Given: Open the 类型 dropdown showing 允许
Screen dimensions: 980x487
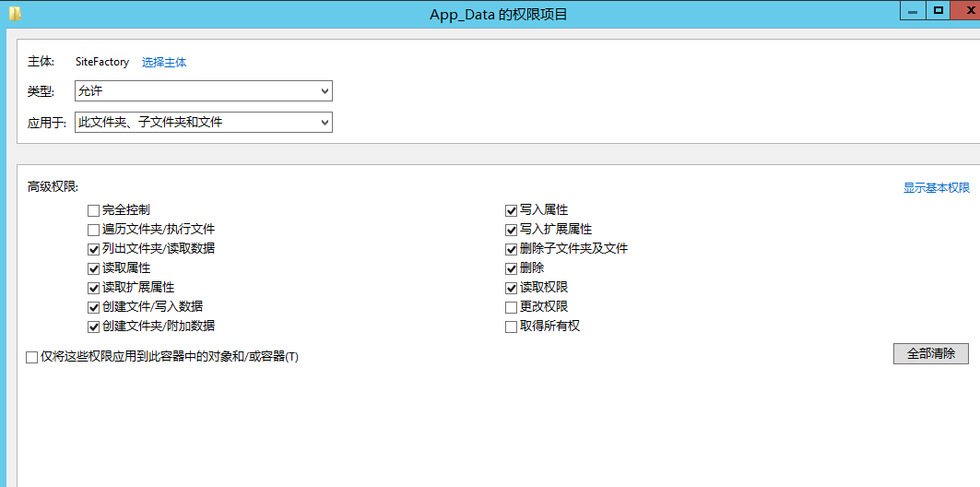Looking at the screenshot, I should pos(203,91).
